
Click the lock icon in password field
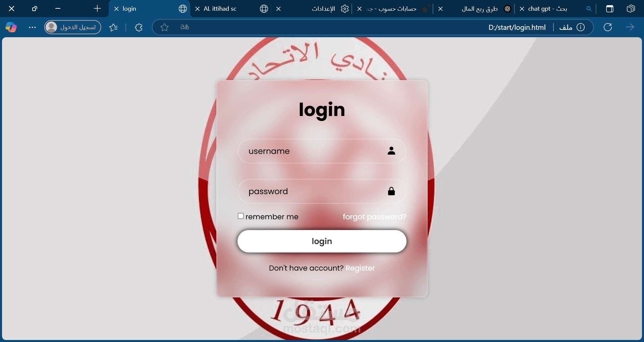(x=391, y=191)
